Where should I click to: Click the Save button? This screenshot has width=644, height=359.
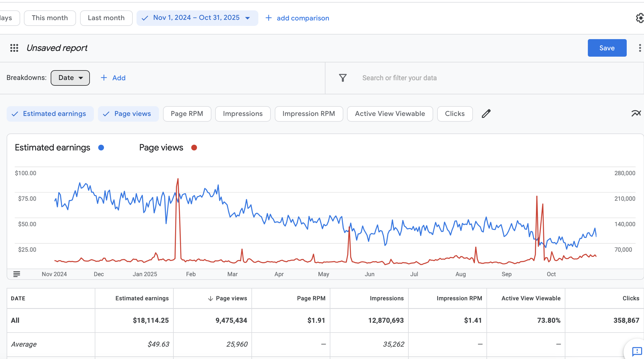pyautogui.click(x=607, y=48)
